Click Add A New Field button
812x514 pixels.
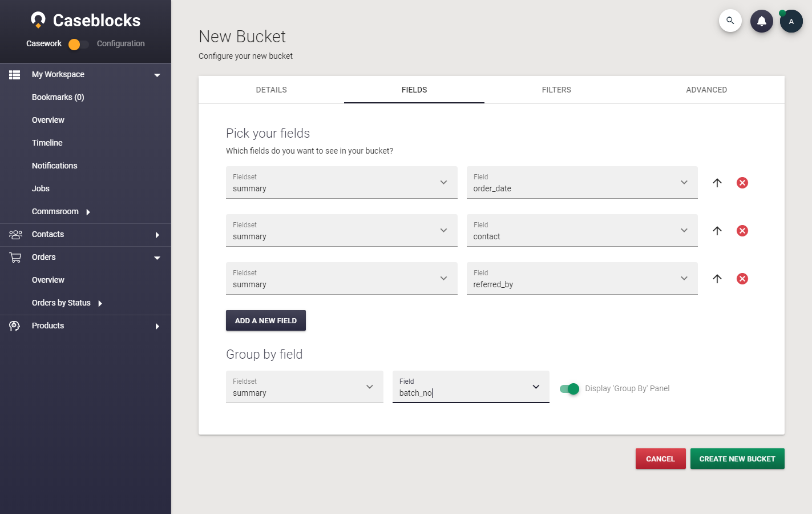[266, 320]
